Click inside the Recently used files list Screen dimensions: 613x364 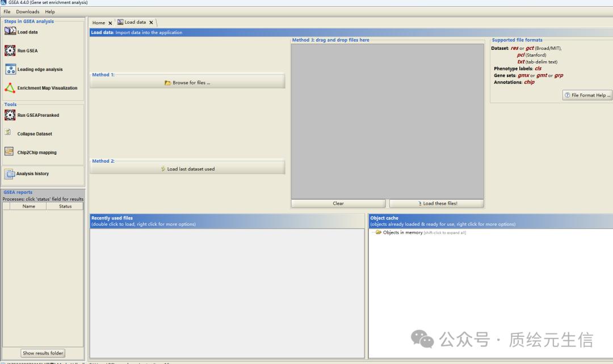coord(227,293)
